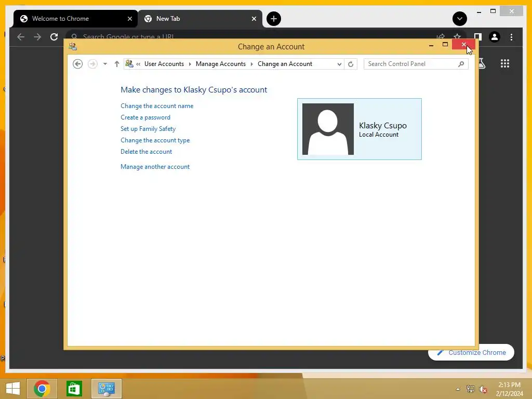Open Chrome tab search dropdown
Image resolution: width=532 pixels, height=399 pixels.
click(460, 19)
